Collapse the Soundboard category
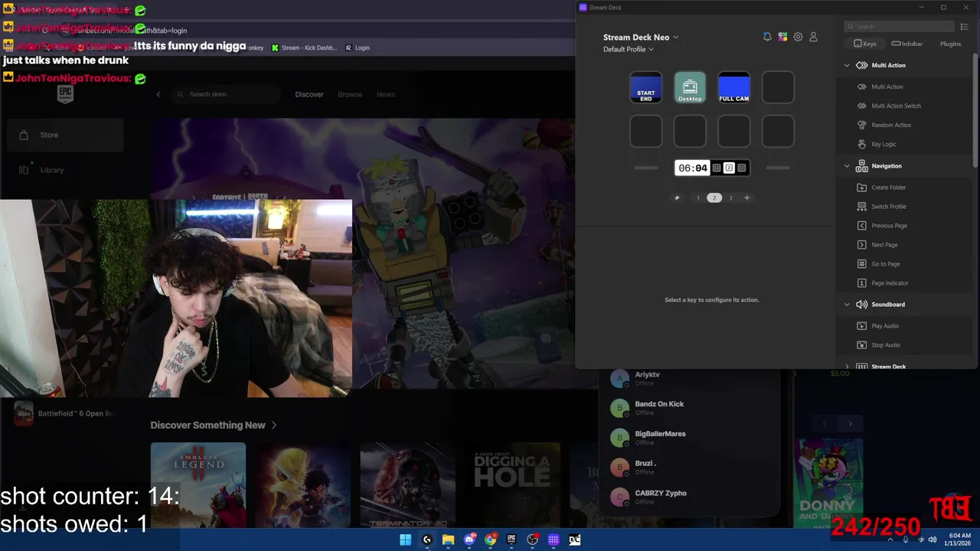 [887, 305]
